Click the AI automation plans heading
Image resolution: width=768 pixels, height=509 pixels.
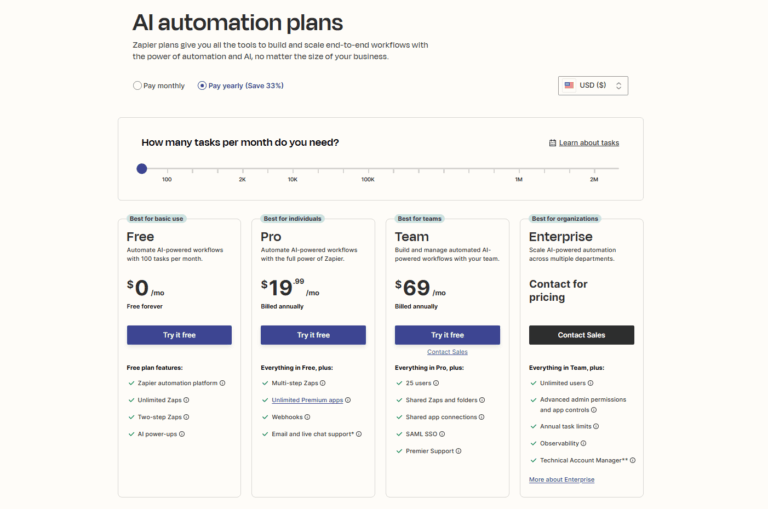pos(238,23)
